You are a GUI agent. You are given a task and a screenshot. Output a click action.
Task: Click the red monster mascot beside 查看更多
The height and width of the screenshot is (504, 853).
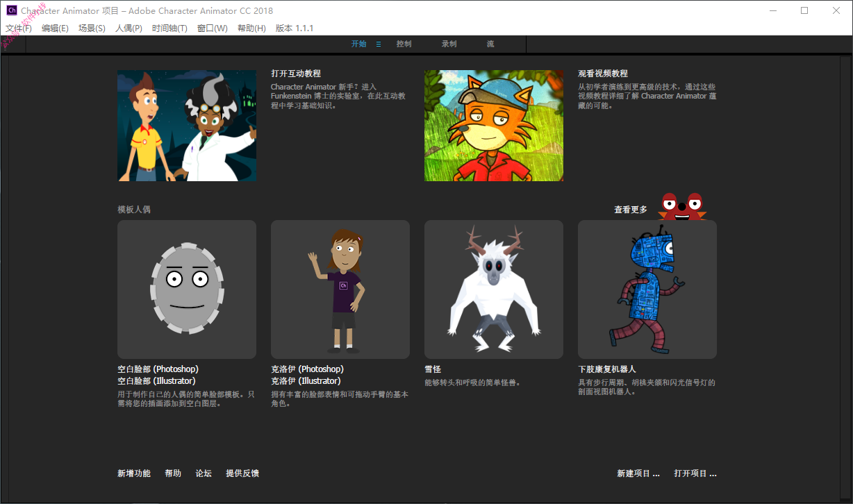point(682,206)
